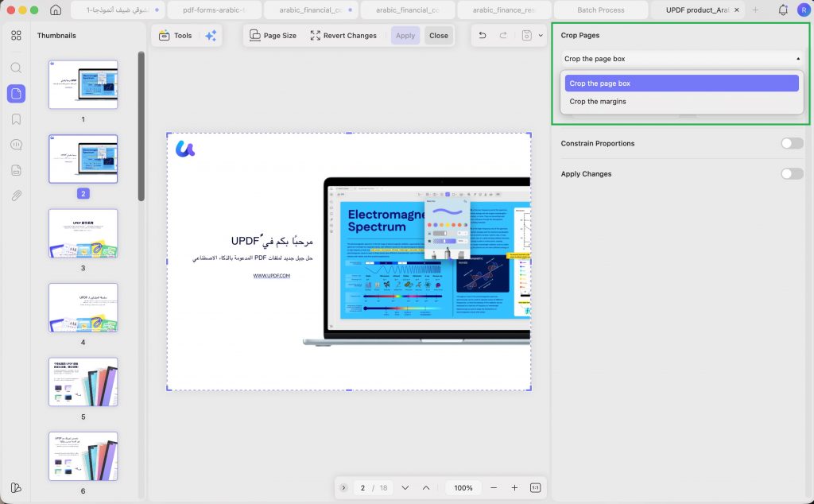This screenshot has height=504, width=814.
Task: Select Crop the page box option
Action: point(681,83)
